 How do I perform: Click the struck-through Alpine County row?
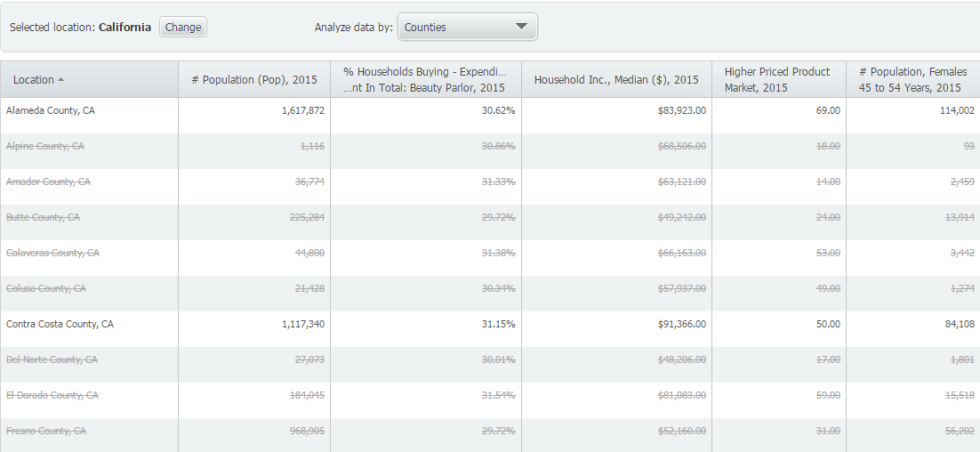pos(45,146)
